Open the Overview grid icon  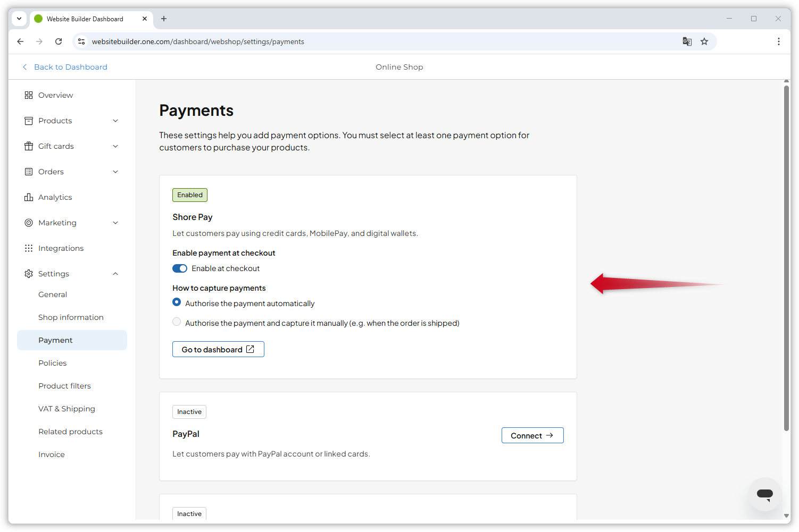(29, 95)
